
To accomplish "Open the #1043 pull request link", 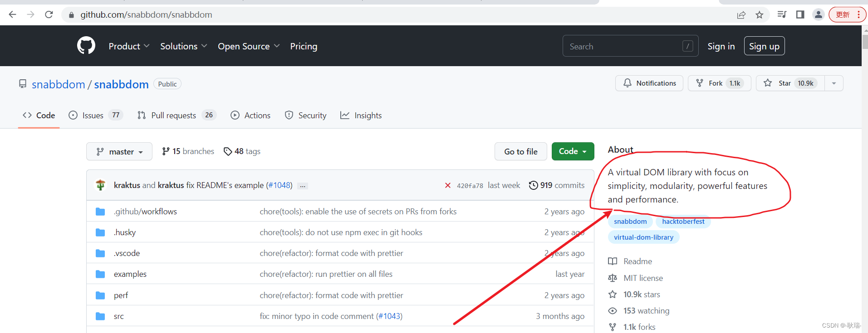I will 389,316.
